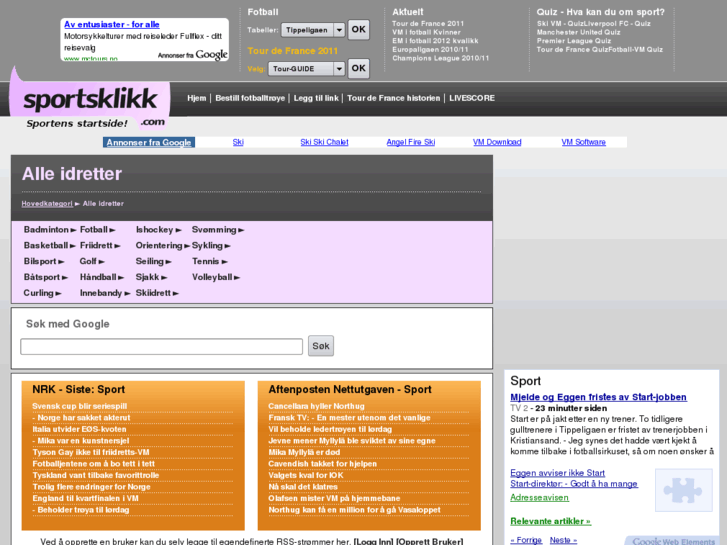Open the Volleyball category

pos(216,277)
